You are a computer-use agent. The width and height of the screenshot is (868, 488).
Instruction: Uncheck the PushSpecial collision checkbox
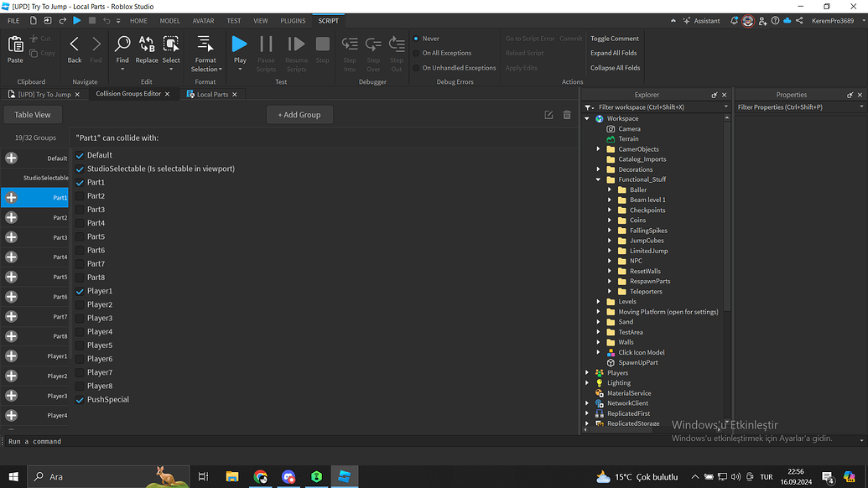click(80, 399)
